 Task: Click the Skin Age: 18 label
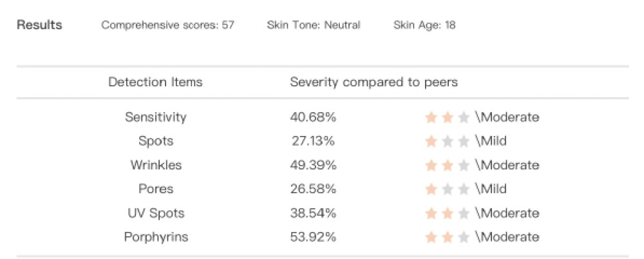[424, 25]
